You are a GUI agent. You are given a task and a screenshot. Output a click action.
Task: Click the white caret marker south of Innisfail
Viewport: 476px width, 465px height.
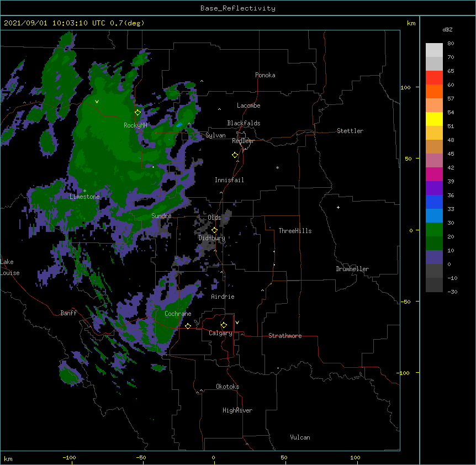click(x=221, y=192)
